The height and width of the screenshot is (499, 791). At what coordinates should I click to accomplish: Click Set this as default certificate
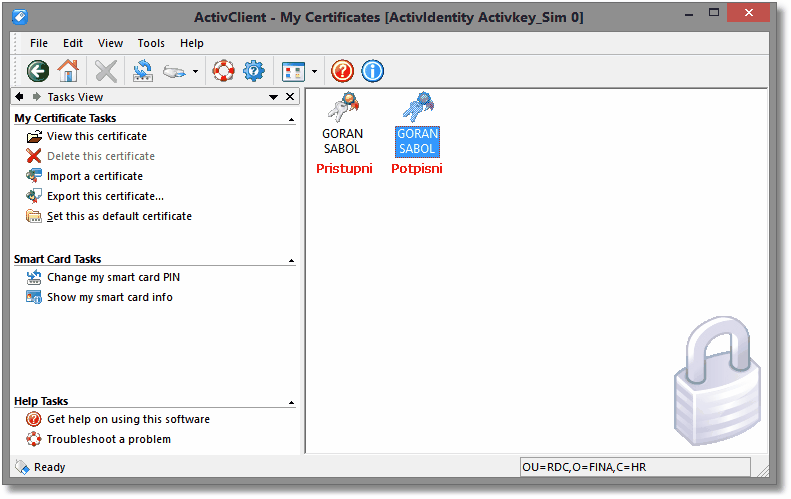pyautogui.click(x=120, y=216)
